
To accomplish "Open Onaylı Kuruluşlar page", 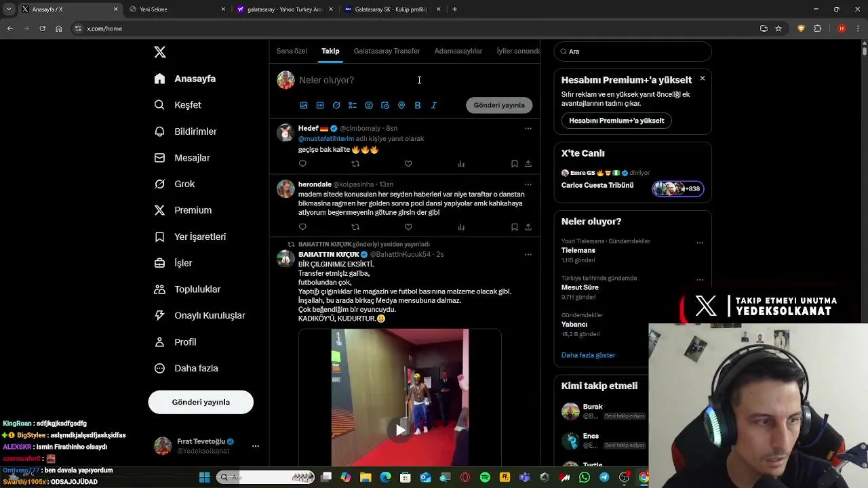I will [x=200, y=315].
